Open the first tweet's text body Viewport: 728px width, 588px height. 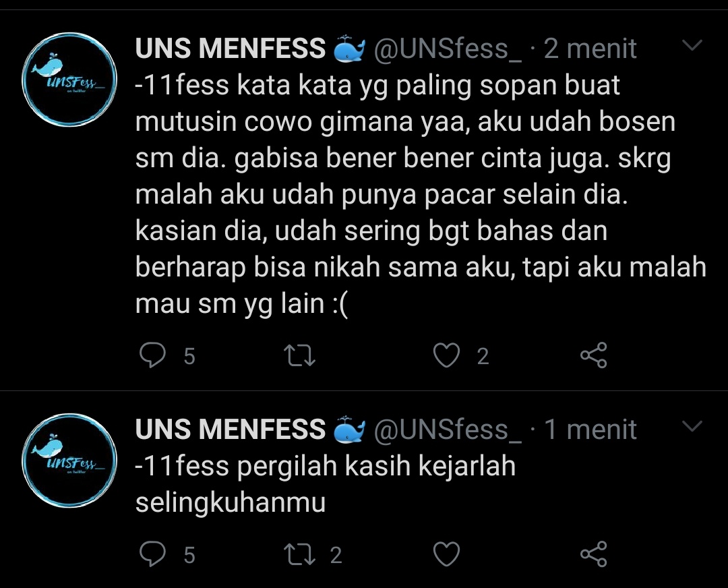click(x=421, y=195)
